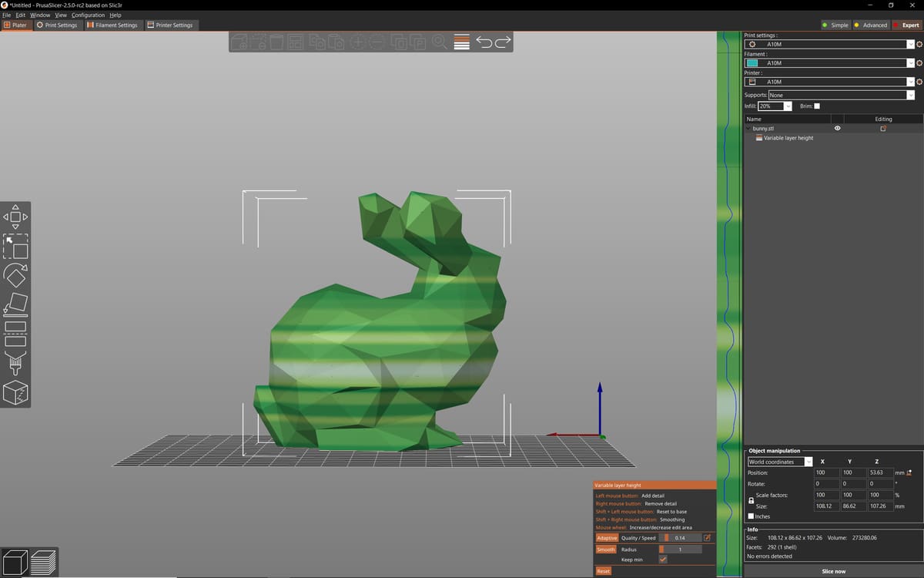Image resolution: width=924 pixels, height=578 pixels.
Task: Open Filament settings cog beside preset
Action: coord(919,63)
